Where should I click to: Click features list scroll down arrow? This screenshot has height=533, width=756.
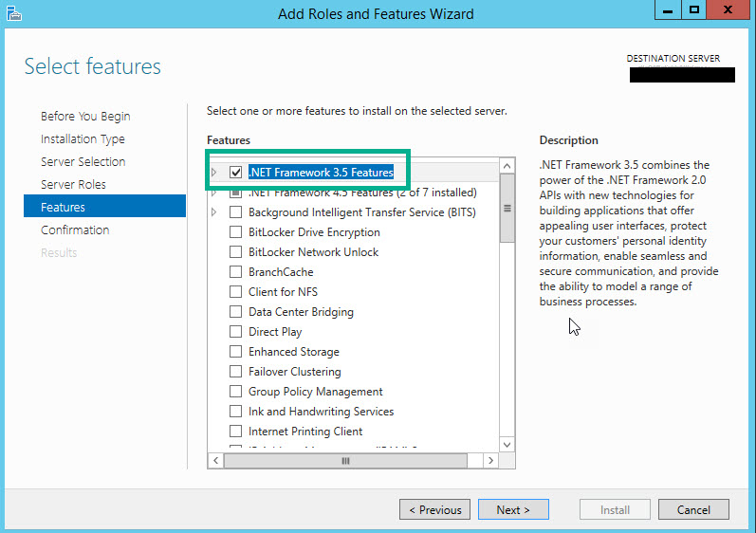(507, 445)
